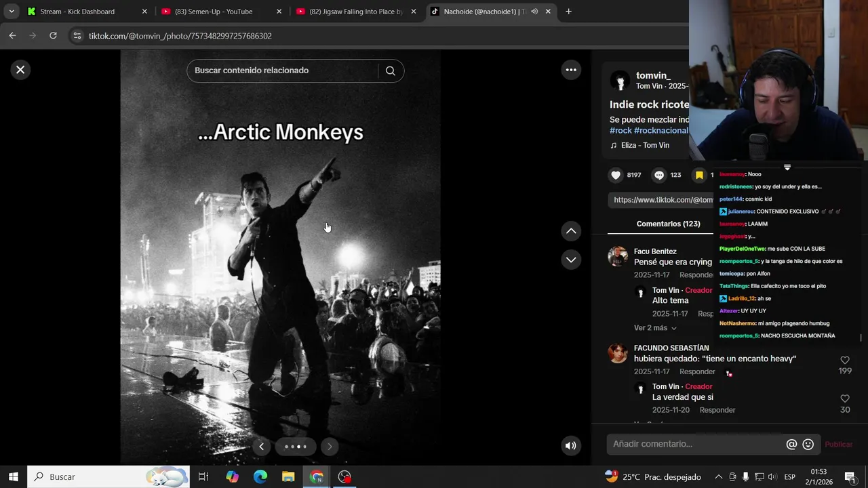The image size is (868, 488).
Task: Reply to FACUNDO SEBASTIÁN's comment
Action: (x=697, y=371)
